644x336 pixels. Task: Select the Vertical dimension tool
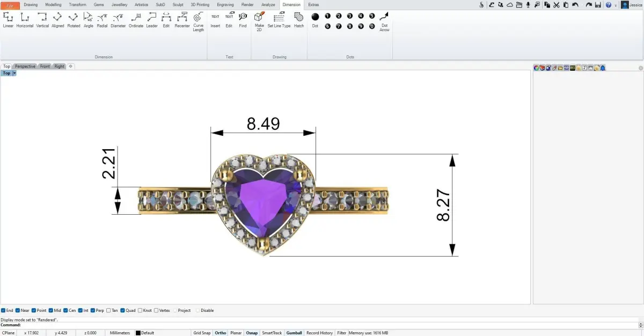point(42,20)
